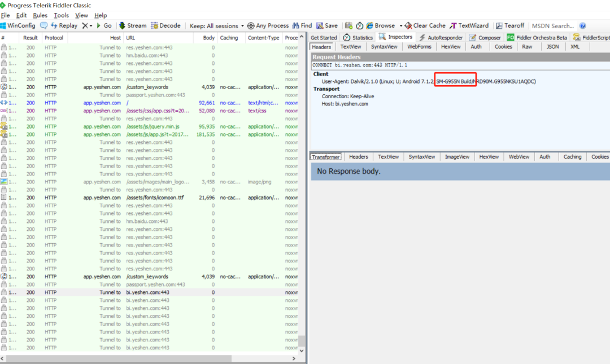Replay the selected session
The image size is (610, 364).
tap(64, 25)
